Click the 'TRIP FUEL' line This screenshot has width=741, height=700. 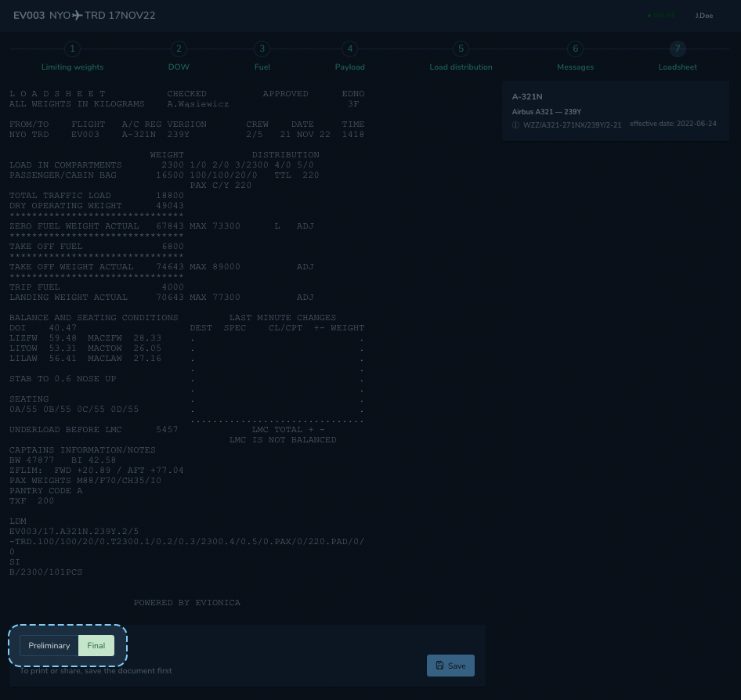pyautogui.click(x=96, y=287)
